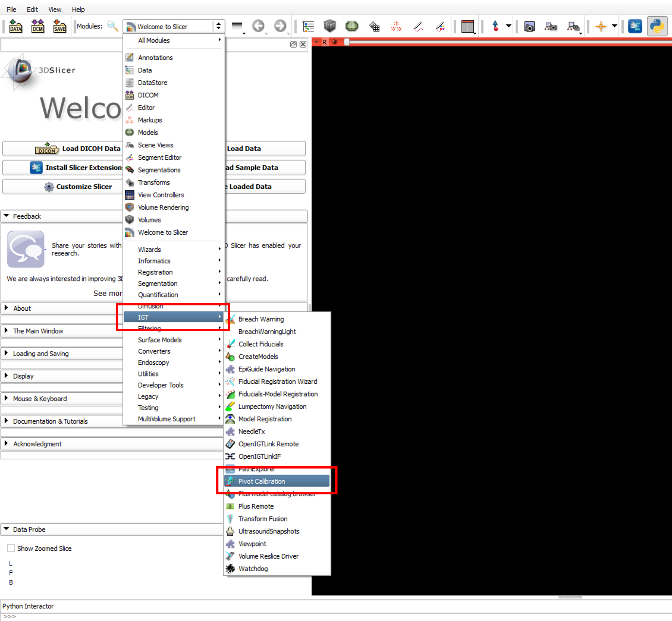The height and width of the screenshot is (621, 672).
Task: Choose Fiducial Registration Wizard entry
Action: 277,381
